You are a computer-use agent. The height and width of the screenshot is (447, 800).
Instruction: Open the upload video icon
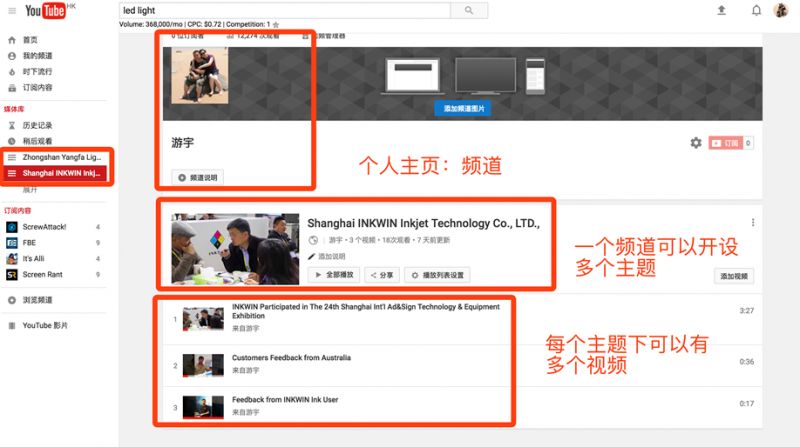[x=721, y=10]
